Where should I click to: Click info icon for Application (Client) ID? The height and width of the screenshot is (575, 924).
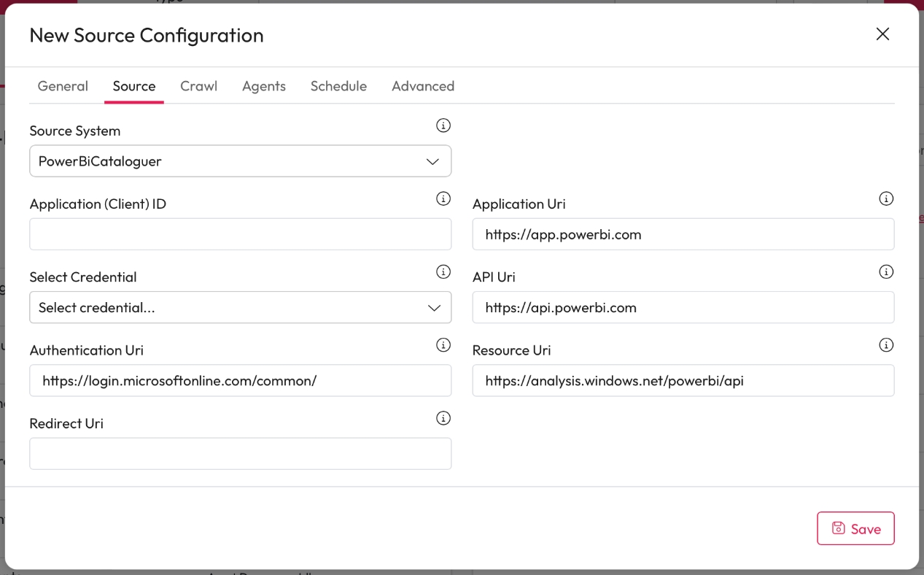(443, 198)
